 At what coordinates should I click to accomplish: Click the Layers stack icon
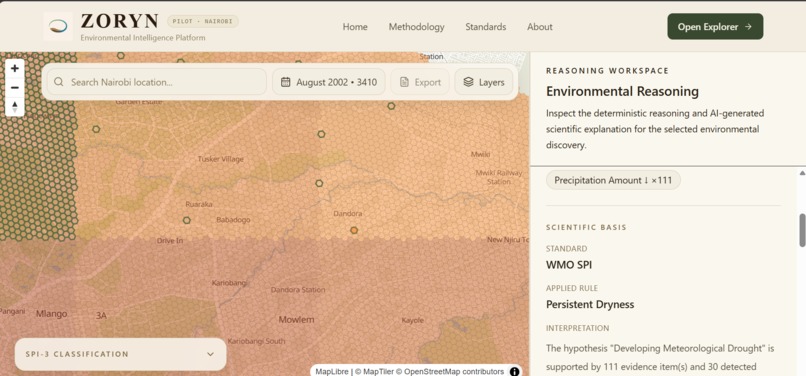[x=468, y=82]
